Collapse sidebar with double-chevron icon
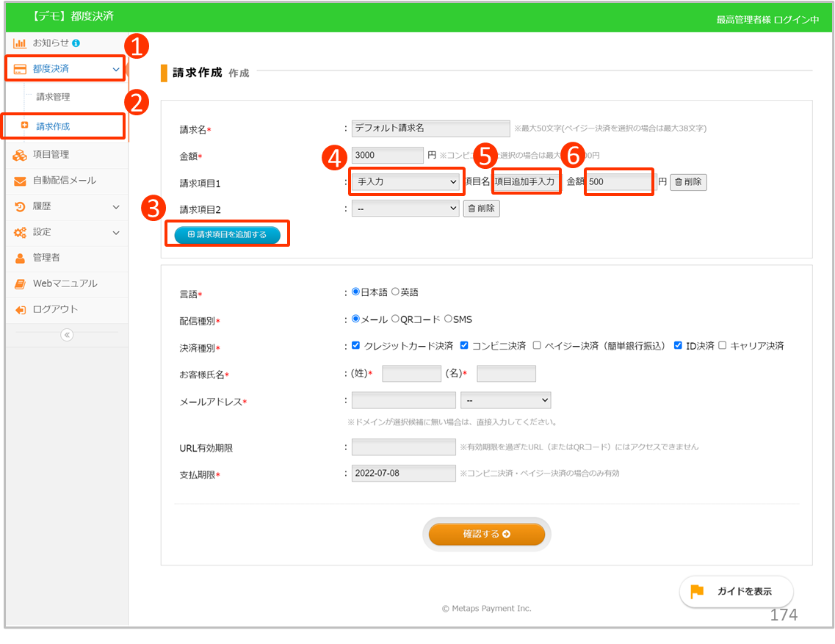This screenshot has height=644, width=835. pyautogui.click(x=67, y=335)
